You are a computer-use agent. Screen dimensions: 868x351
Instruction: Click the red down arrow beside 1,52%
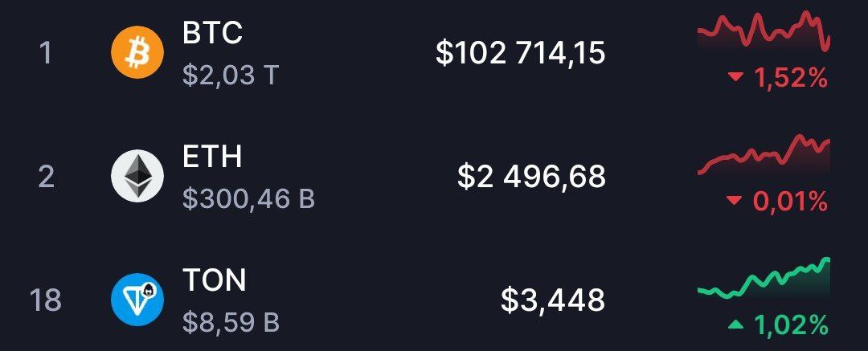click(x=735, y=79)
